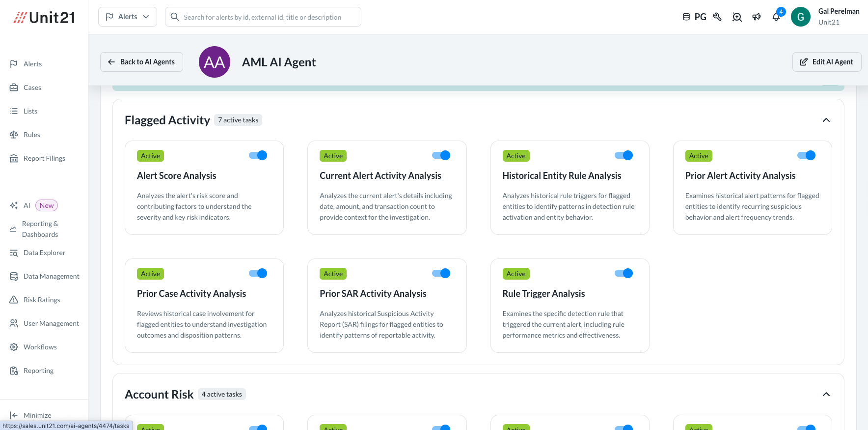The height and width of the screenshot is (430, 868).
Task: Open Data Management link
Action: [x=51, y=276]
